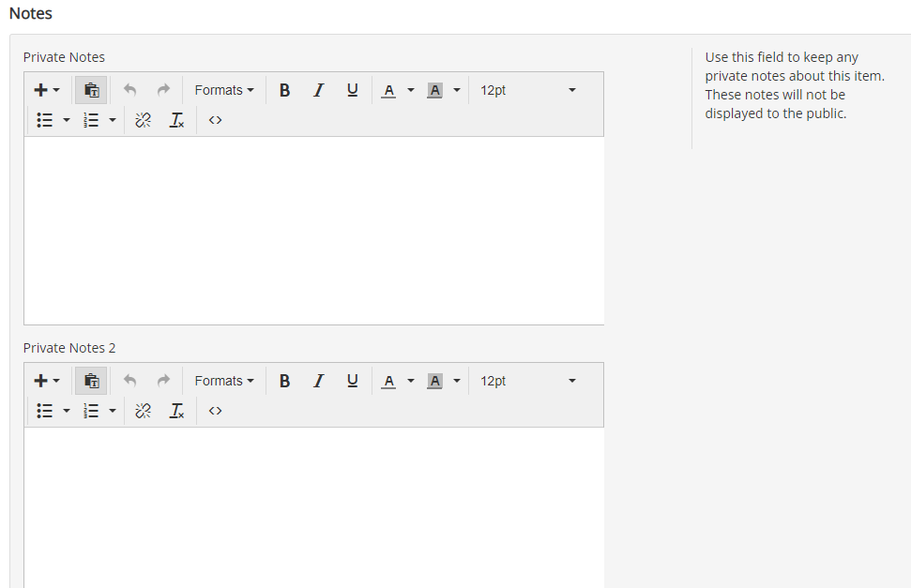
Task: Insert numbered list in Private Notes editor
Action: pos(91,120)
